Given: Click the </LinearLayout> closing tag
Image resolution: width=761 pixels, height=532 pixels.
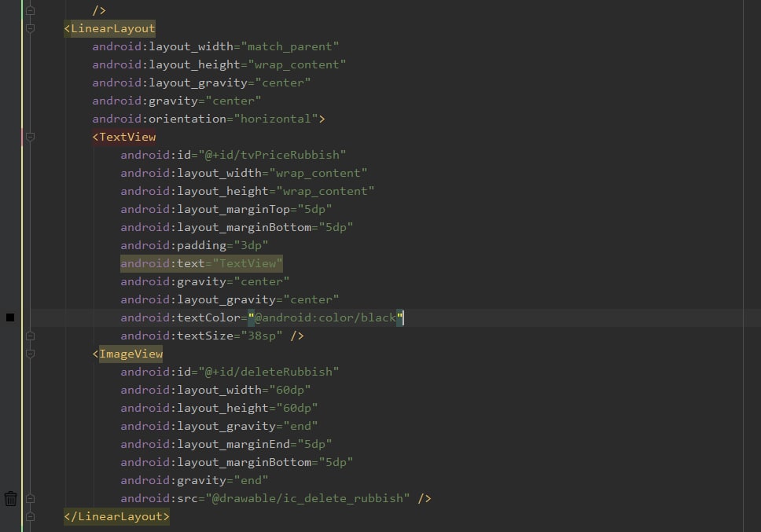Looking at the screenshot, I should [x=117, y=516].
